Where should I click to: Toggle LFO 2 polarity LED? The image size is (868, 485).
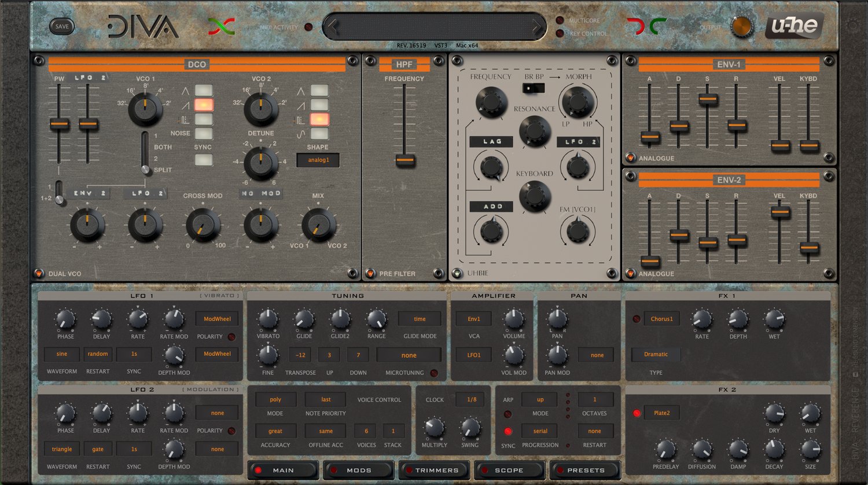coord(231,431)
